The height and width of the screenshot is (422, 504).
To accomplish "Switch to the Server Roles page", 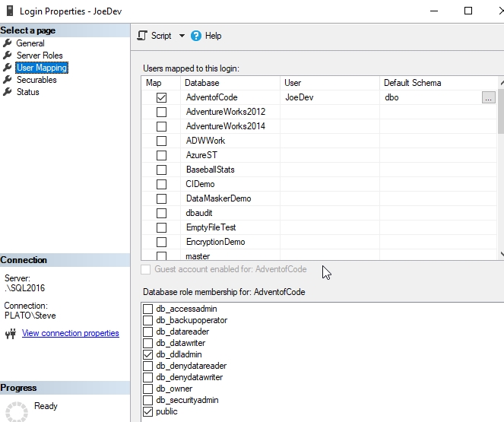I will point(40,56).
